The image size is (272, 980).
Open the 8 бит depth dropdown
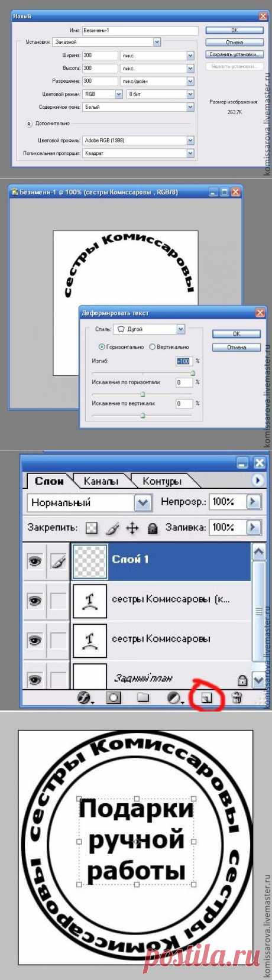tap(190, 94)
